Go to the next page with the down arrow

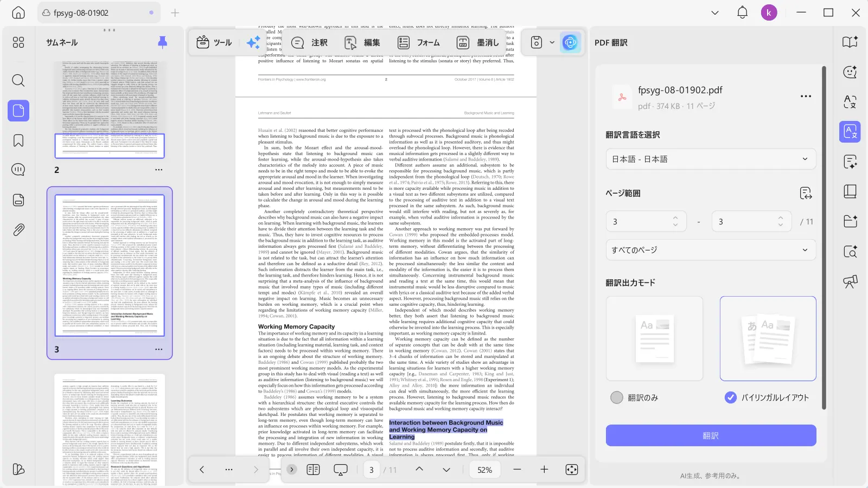(x=446, y=470)
